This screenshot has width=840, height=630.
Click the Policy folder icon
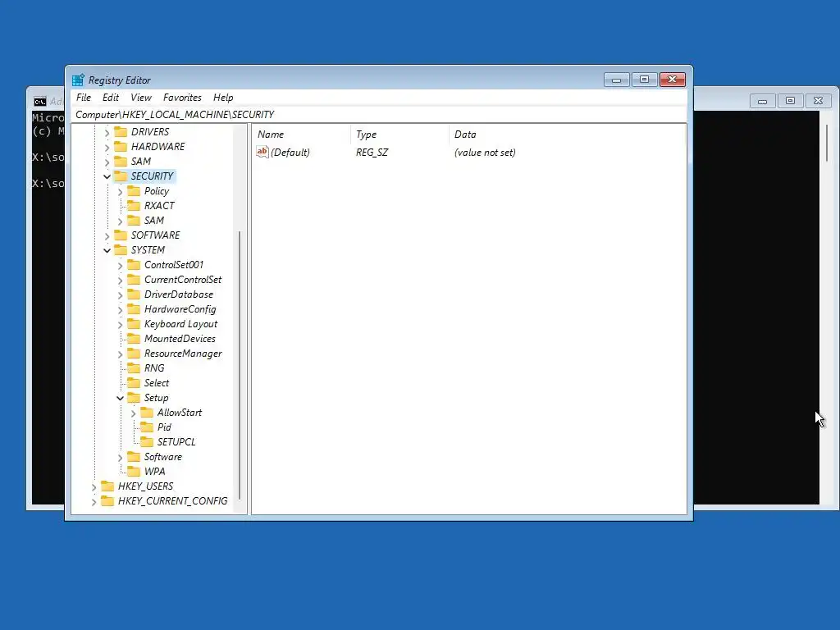pyautogui.click(x=134, y=190)
